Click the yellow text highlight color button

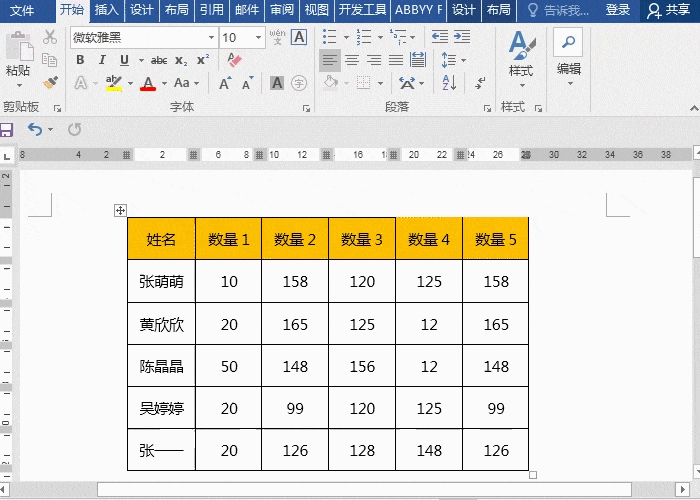(114, 83)
